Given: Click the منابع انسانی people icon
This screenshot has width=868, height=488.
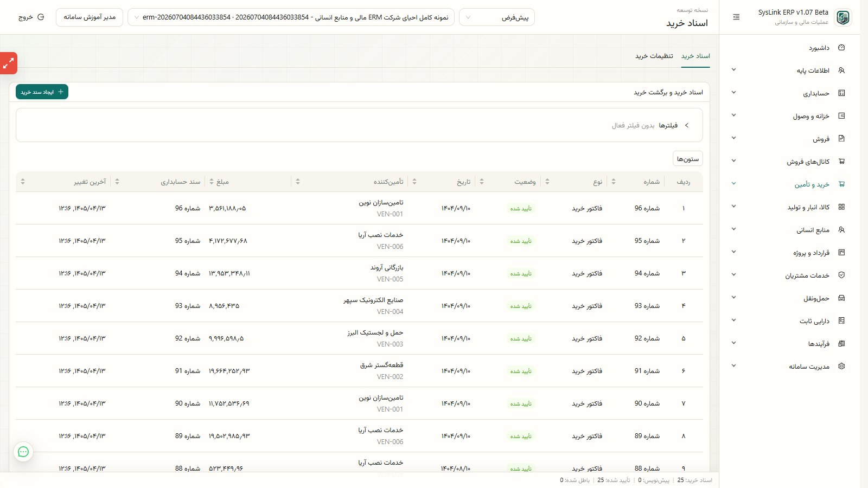Looking at the screenshot, I should tap(841, 230).
